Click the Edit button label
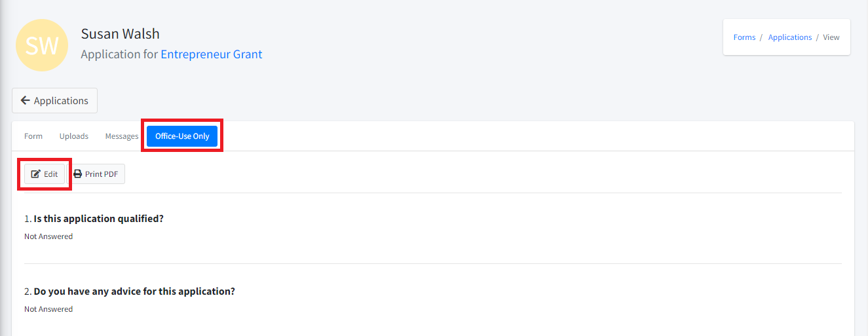The height and width of the screenshot is (336, 868). pos(51,174)
